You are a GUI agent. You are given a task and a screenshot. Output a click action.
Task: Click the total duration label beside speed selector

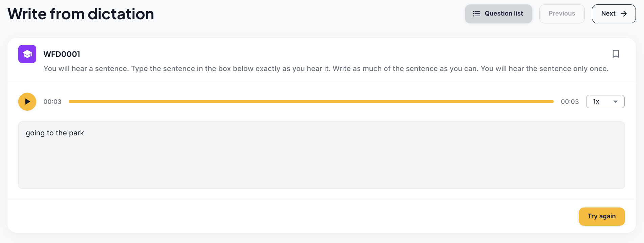point(570,102)
